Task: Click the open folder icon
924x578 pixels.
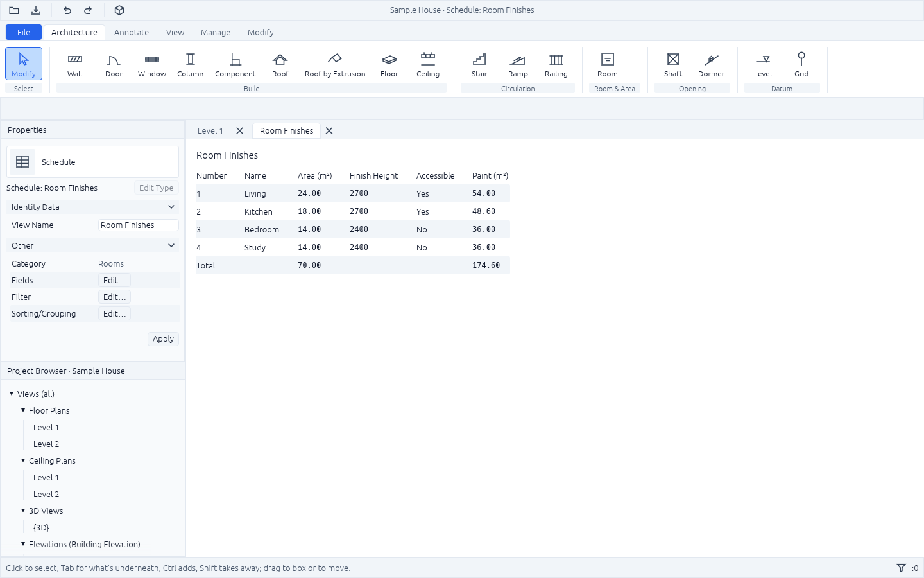Action: tap(14, 10)
